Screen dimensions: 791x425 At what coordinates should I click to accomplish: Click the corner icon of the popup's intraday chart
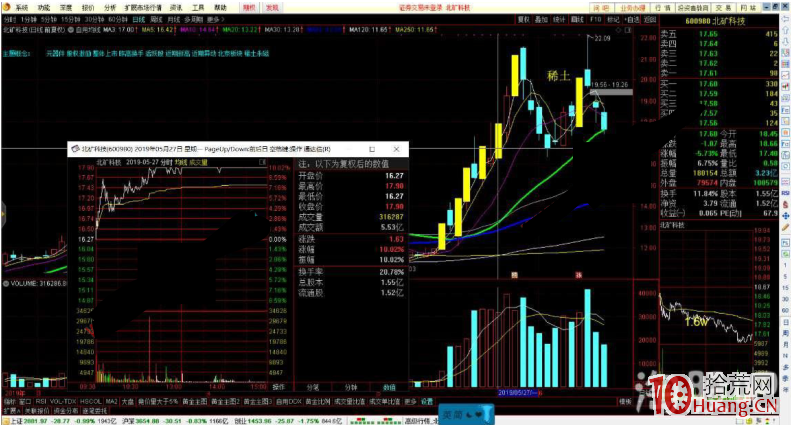click(x=262, y=162)
